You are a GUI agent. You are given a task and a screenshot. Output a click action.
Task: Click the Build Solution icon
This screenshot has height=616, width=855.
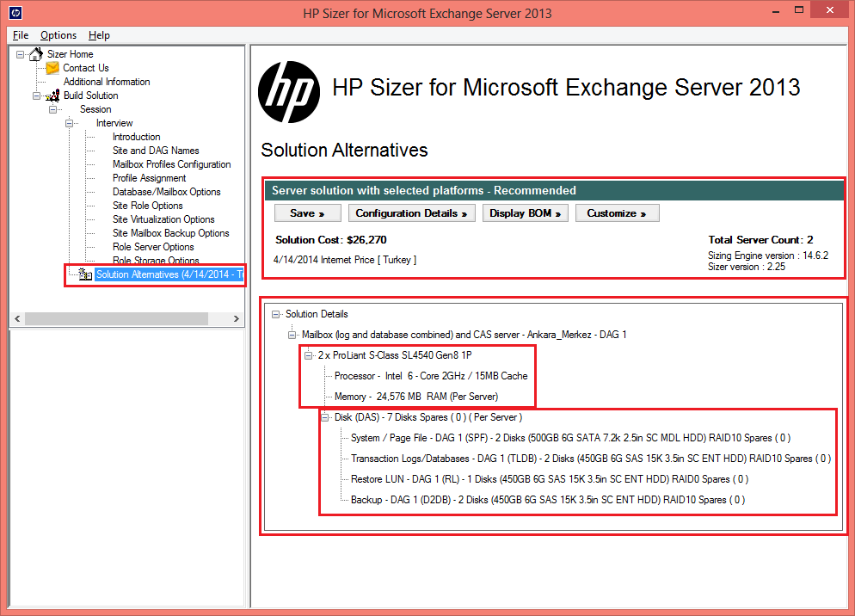click(52, 95)
